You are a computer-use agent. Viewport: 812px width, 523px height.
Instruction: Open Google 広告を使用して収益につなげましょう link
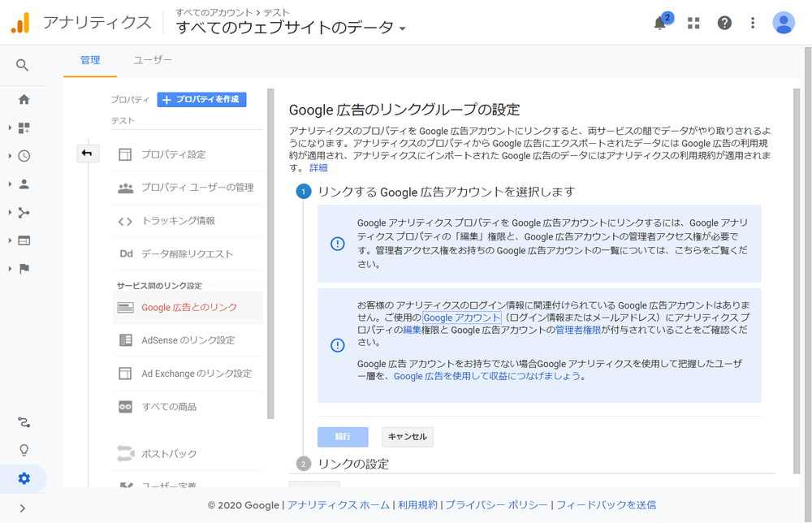[x=486, y=377]
